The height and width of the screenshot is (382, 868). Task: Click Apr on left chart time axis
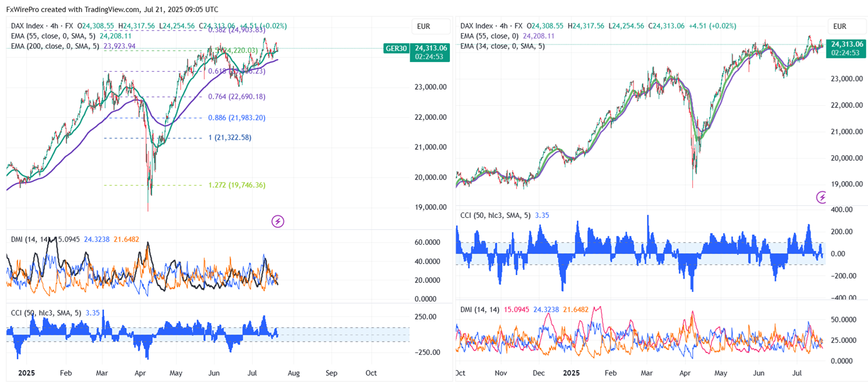point(140,373)
